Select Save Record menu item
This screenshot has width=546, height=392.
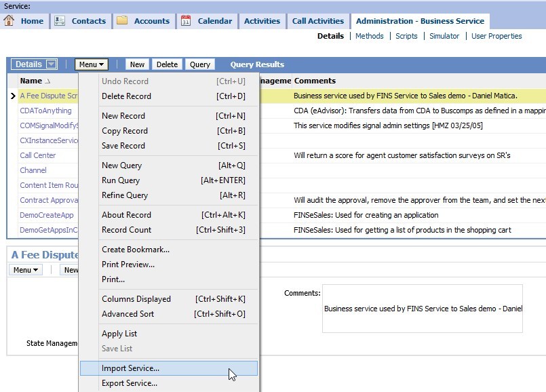pos(169,146)
